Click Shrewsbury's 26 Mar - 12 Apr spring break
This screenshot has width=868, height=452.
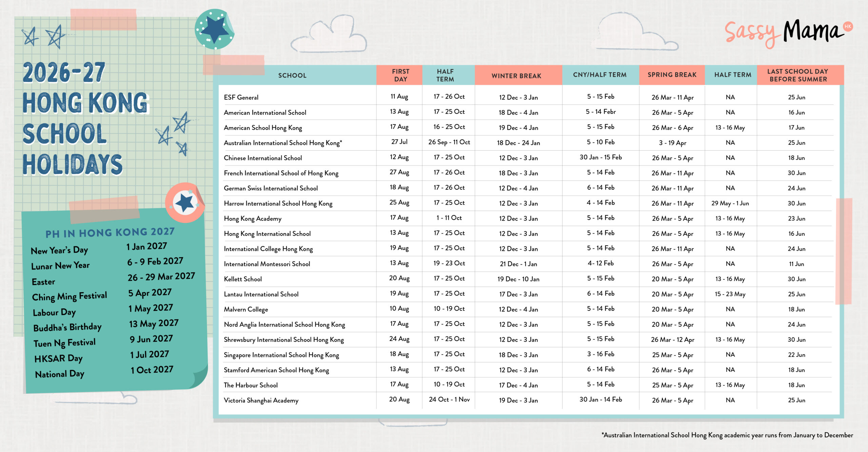[672, 340]
